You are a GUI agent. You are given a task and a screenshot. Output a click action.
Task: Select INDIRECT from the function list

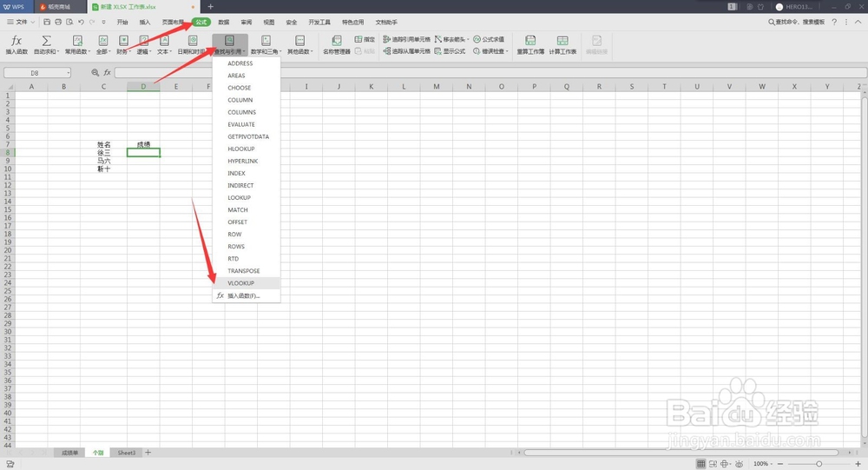click(247, 186)
